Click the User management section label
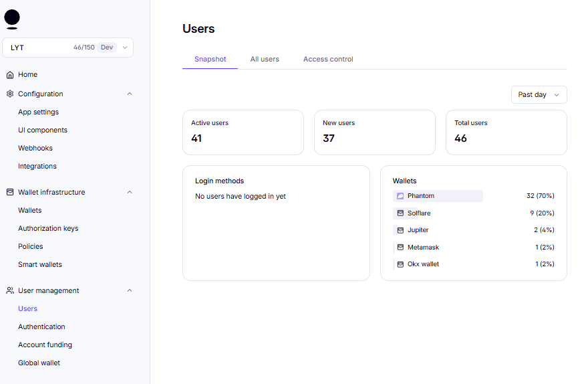588x384 pixels. pyautogui.click(x=48, y=290)
